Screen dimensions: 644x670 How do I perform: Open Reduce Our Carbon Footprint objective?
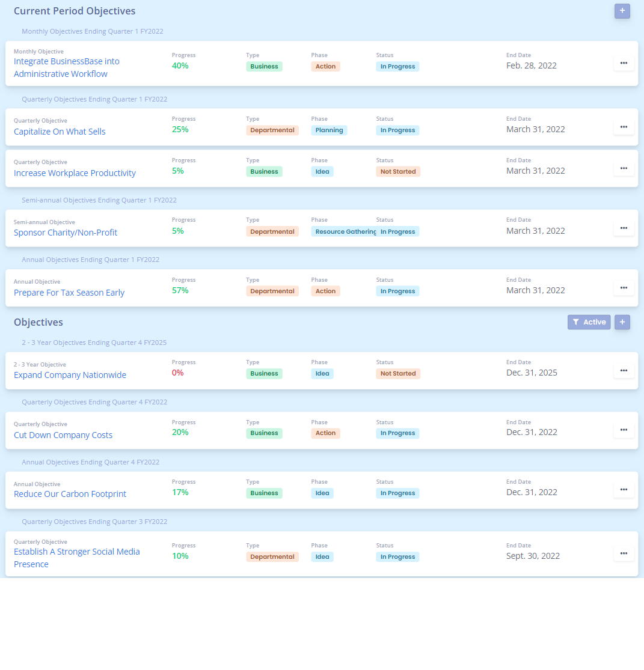pos(70,494)
